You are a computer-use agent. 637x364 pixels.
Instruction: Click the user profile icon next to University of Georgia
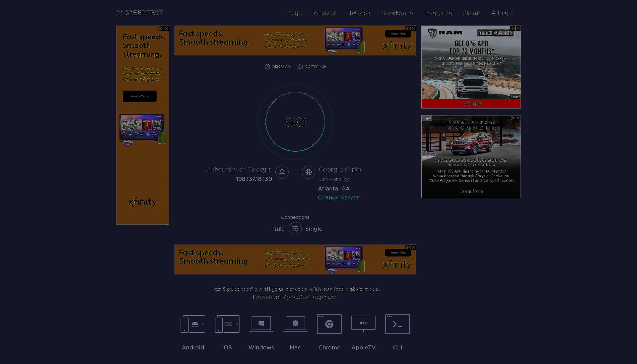tap(282, 172)
